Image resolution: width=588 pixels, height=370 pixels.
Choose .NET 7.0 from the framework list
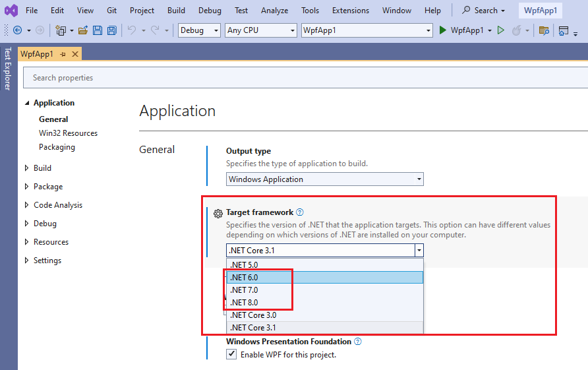coord(325,290)
